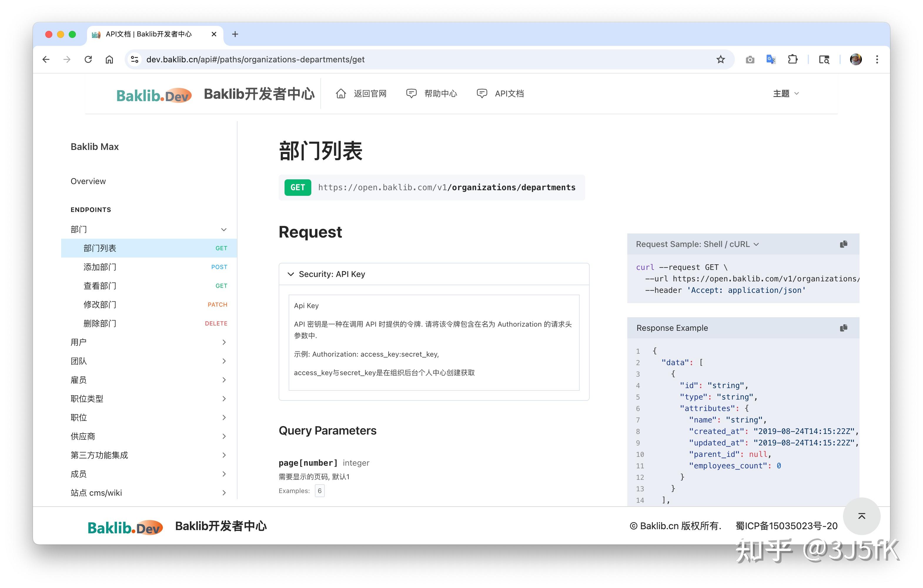
Task: Close the API文档 browser tab
Action: point(214,34)
